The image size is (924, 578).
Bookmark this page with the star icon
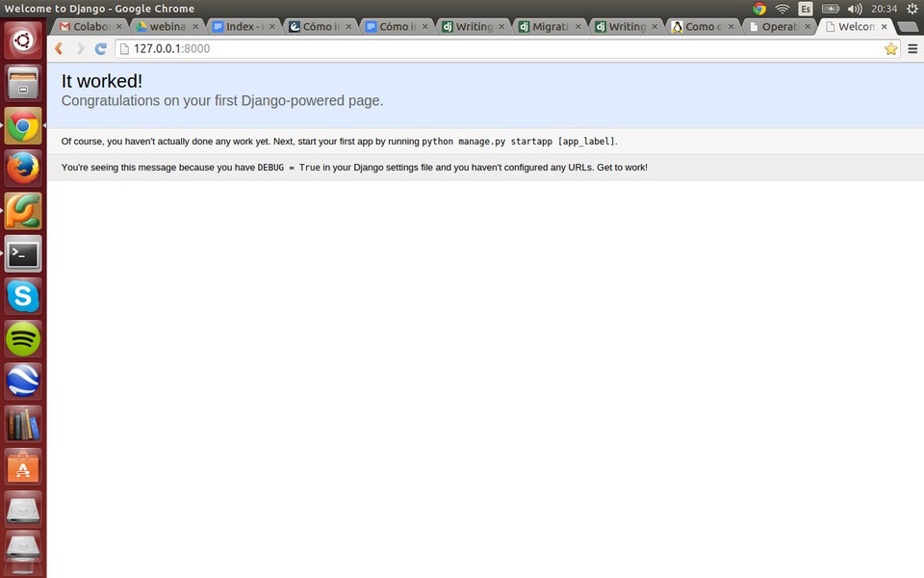click(x=890, y=49)
